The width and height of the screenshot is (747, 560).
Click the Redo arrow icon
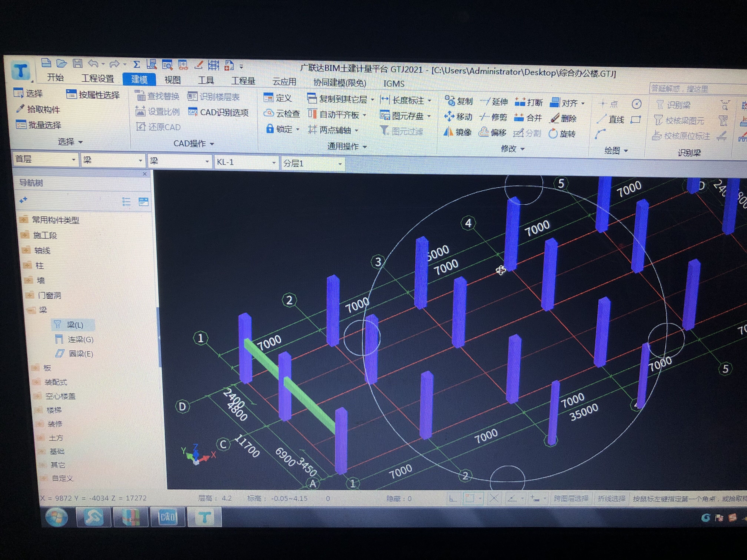click(114, 64)
